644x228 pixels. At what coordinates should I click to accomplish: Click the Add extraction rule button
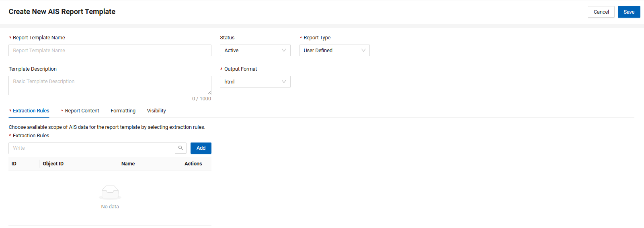[x=201, y=148]
